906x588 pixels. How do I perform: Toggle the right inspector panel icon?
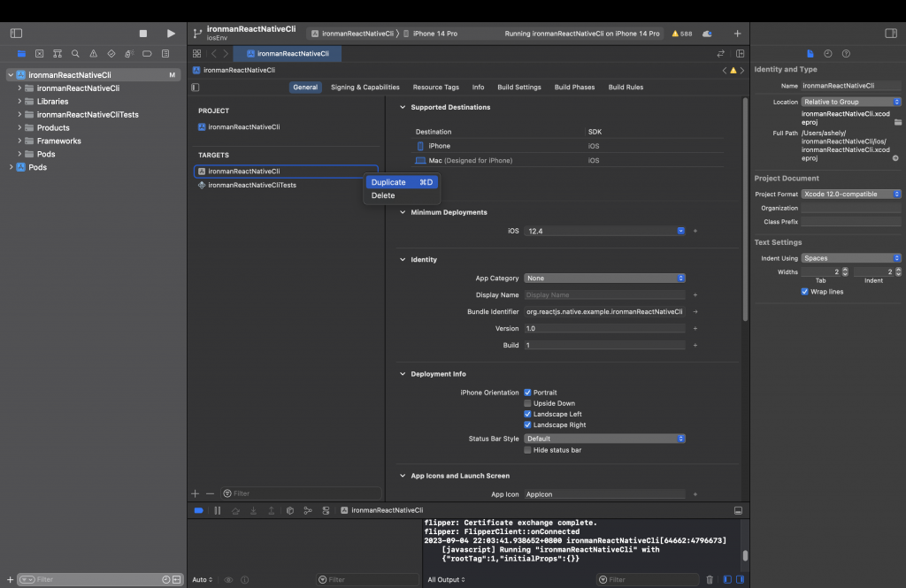tap(890, 34)
